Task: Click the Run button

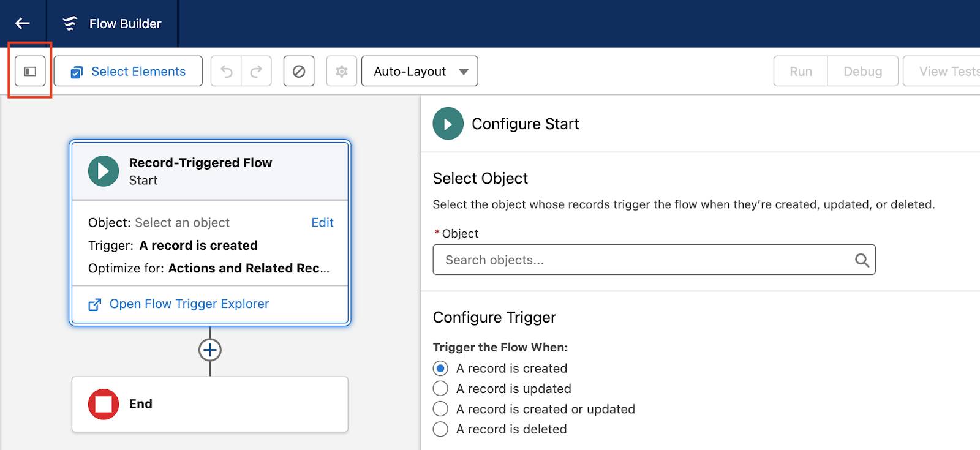Action: (801, 72)
